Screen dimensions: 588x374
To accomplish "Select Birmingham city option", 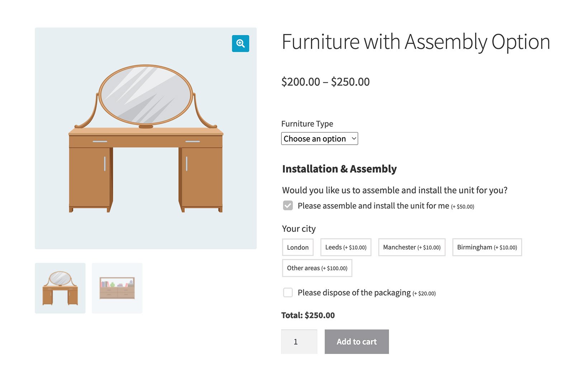I will pyautogui.click(x=487, y=247).
